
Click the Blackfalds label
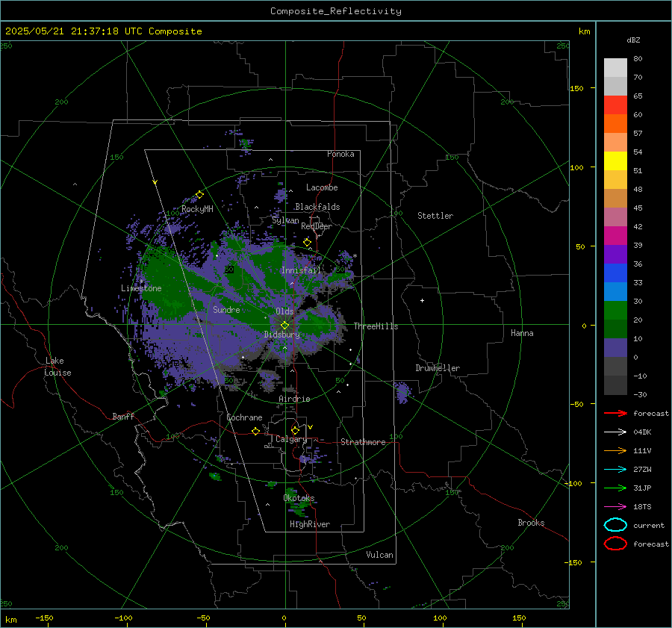pos(317,207)
